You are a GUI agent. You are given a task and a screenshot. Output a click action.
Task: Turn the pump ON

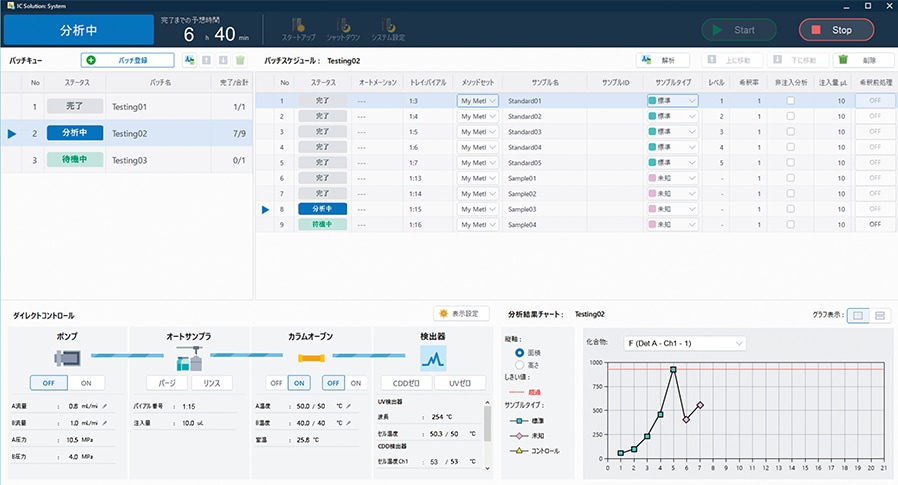86,382
